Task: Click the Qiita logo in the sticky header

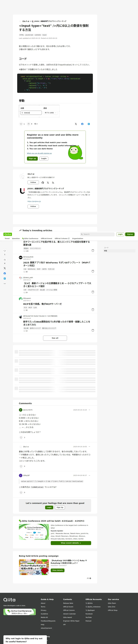Action: point(8,234)
